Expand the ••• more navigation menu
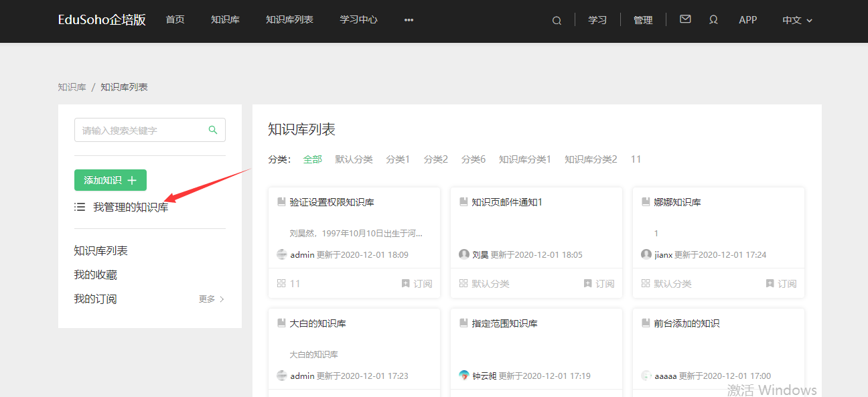Screen dimensions: 868x397 pyautogui.click(x=409, y=20)
